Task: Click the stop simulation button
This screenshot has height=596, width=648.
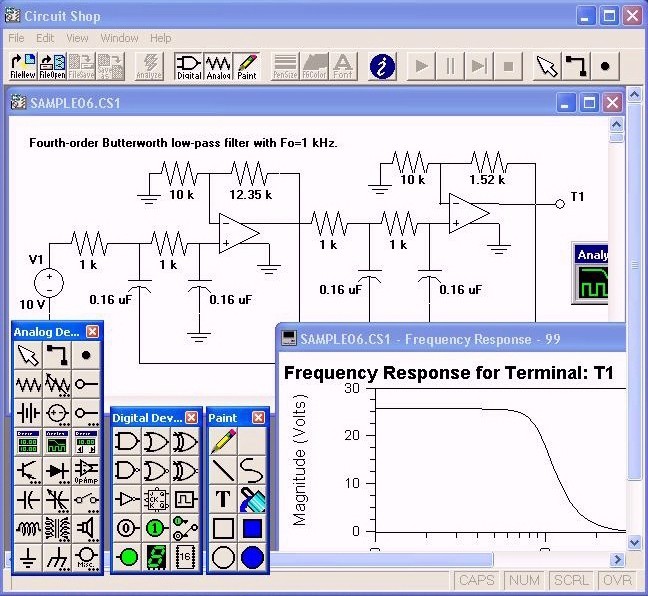Action: coord(508,66)
